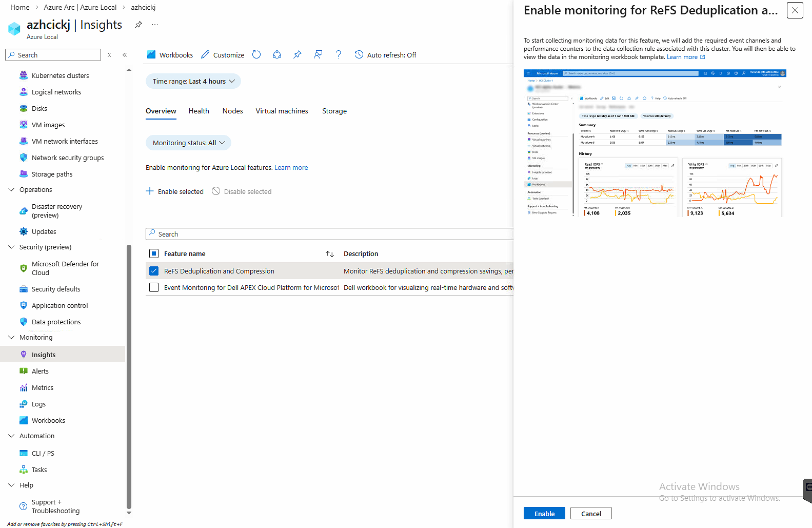
Task: Collapse the Monitoring section in sidebar
Action: tap(12, 337)
